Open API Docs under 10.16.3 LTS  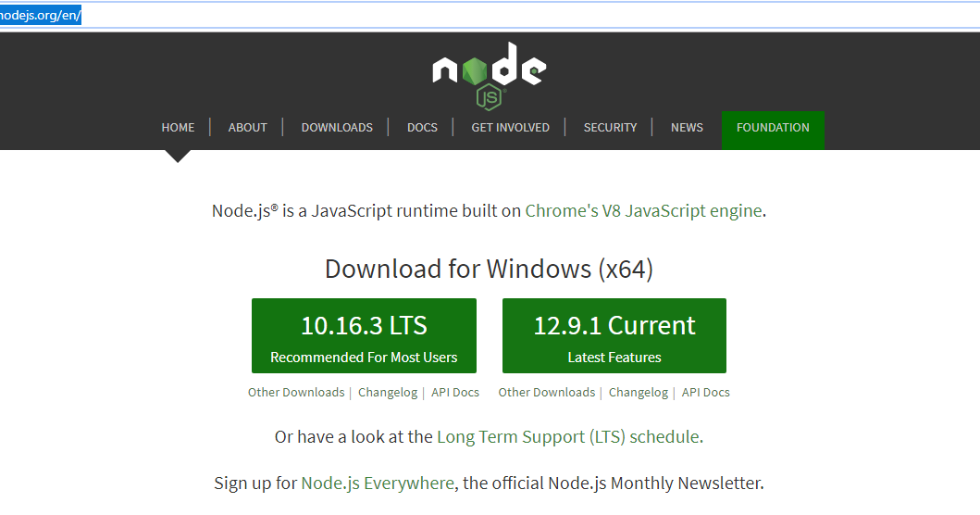tap(455, 393)
